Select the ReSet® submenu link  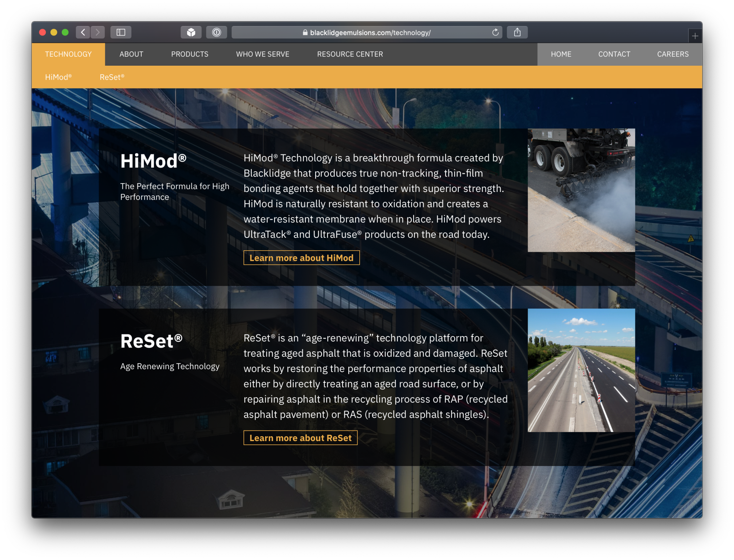[x=112, y=77]
